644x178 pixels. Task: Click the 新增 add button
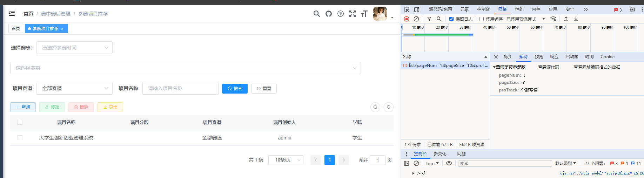tap(23, 107)
